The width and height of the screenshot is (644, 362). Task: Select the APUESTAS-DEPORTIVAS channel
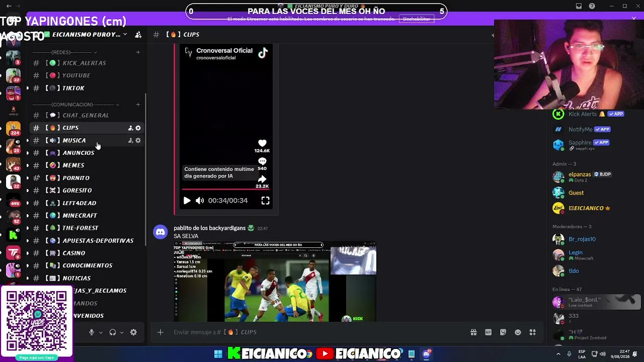pos(87,241)
